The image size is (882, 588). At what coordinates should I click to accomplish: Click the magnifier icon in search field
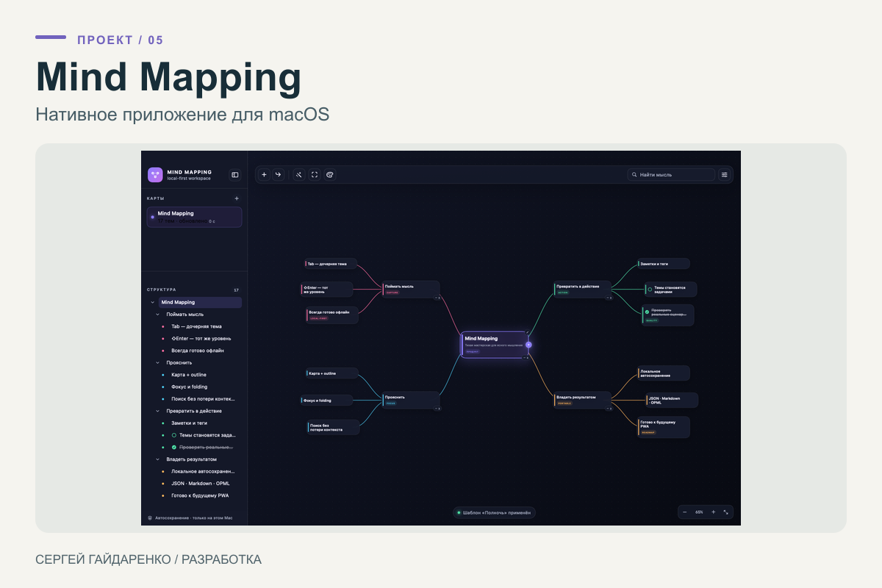coord(634,175)
